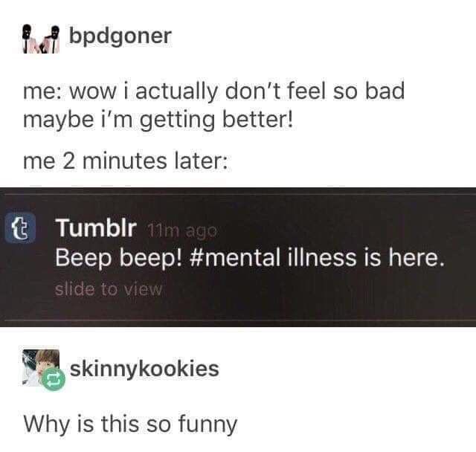Image resolution: width=476 pixels, height=452 pixels.
Task: Select the 'me 2 minutes later:' line
Action: [125, 161]
